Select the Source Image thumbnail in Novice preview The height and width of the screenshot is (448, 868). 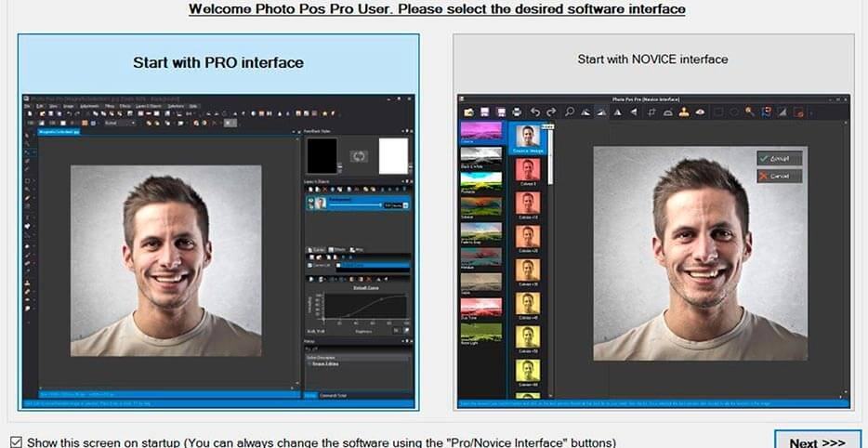pos(528,138)
